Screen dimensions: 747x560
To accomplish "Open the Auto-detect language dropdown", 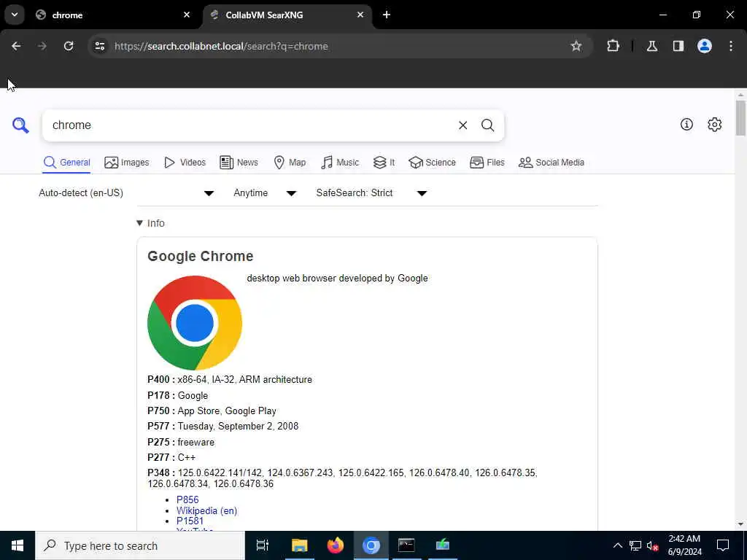I will click(x=126, y=192).
